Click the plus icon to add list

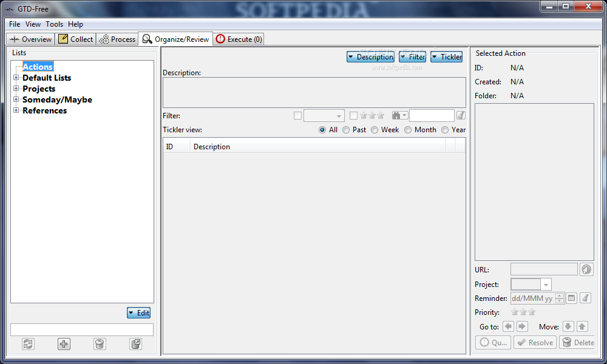coord(64,343)
